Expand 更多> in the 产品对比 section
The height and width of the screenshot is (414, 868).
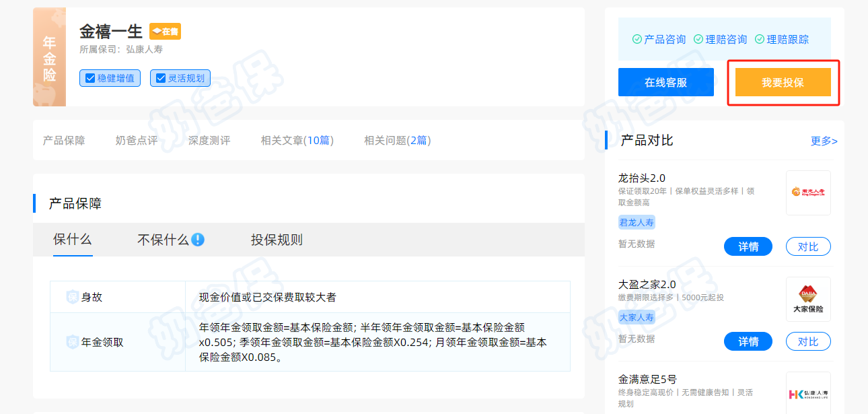(x=824, y=141)
